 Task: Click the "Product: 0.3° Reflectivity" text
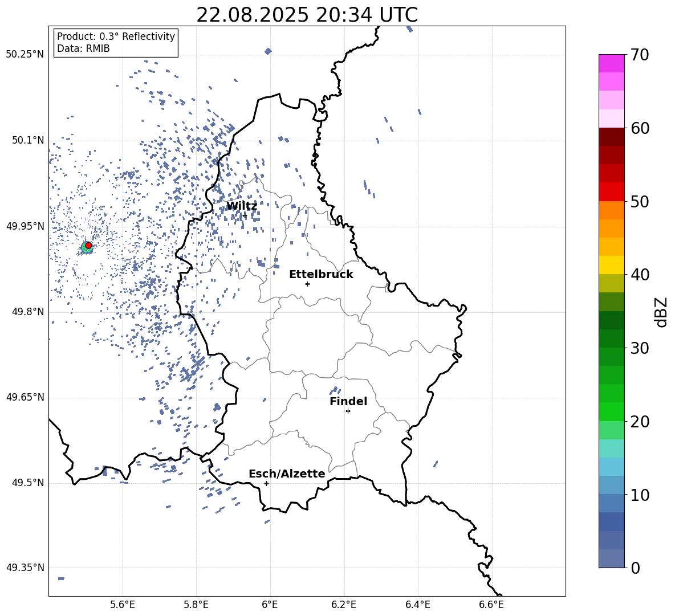pyautogui.click(x=116, y=36)
